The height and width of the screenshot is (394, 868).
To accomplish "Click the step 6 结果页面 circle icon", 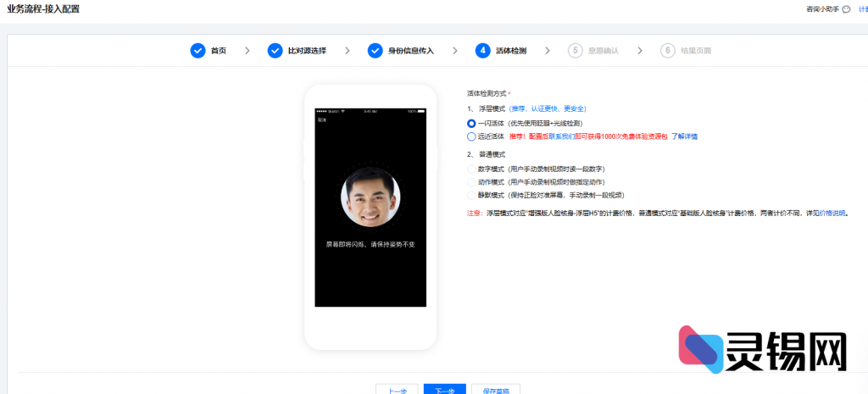I will click(x=668, y=51).
